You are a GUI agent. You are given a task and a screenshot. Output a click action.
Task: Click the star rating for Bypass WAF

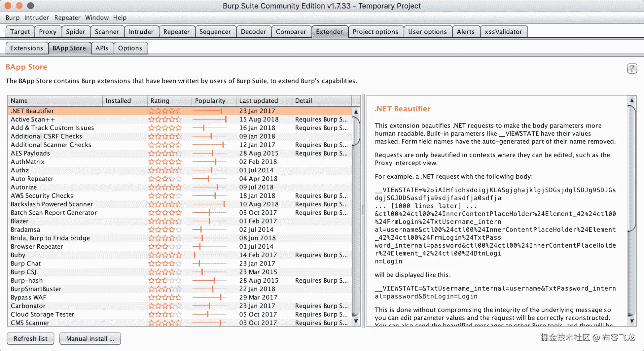165,298
